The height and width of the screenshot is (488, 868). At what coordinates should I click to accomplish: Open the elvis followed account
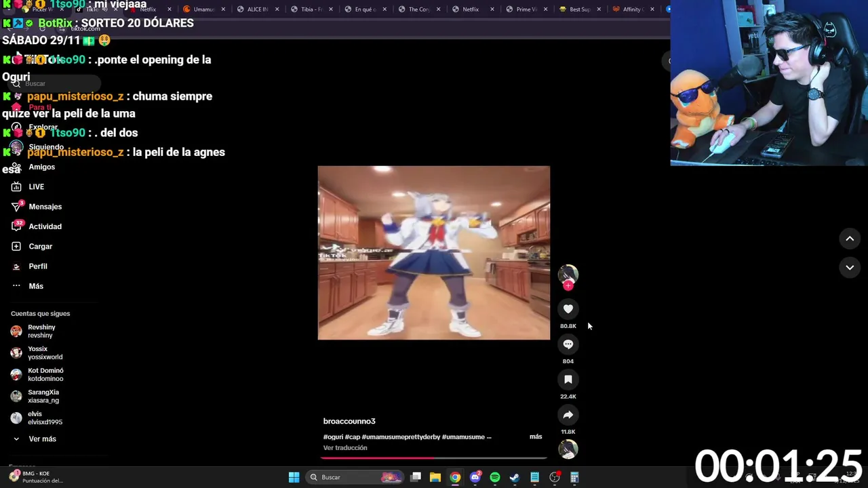tap(37, 418)
